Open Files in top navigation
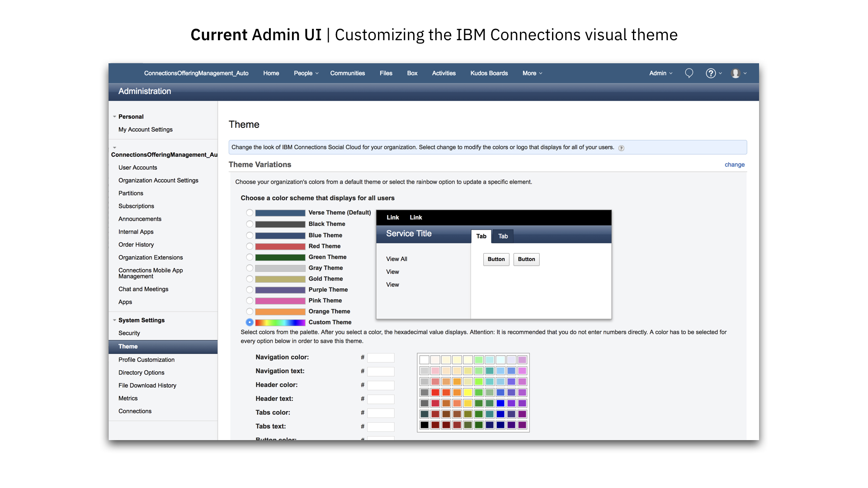 [x=386, y=73]
